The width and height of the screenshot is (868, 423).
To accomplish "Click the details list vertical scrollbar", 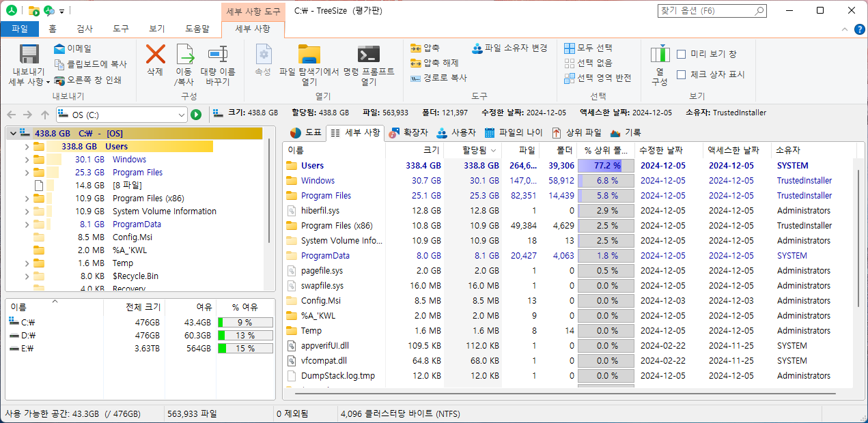I will (860, 237).
